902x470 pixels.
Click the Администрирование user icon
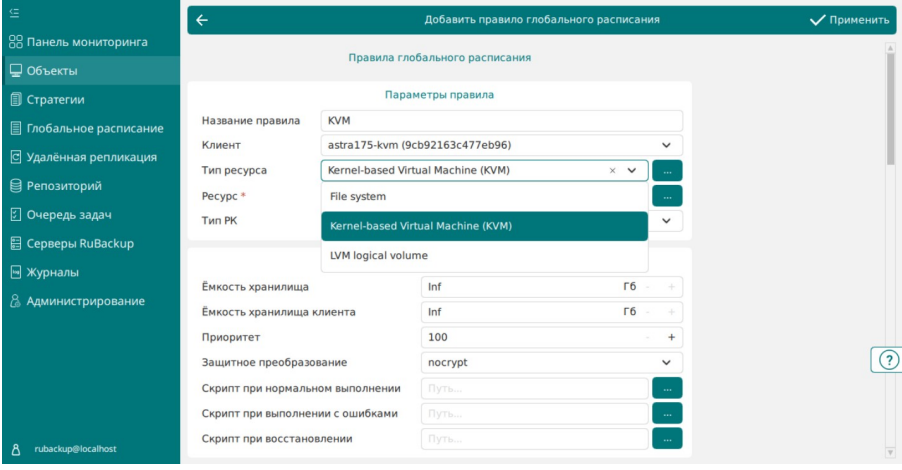click(x=16, y=301)
